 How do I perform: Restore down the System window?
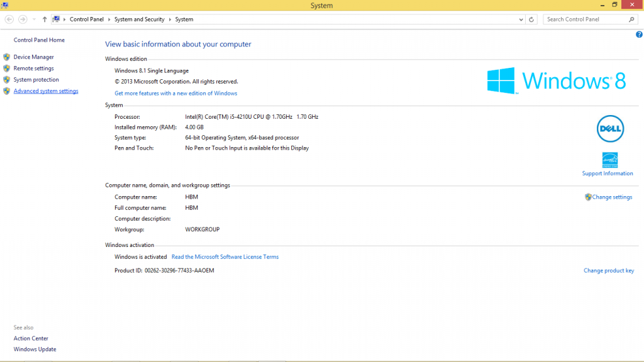coord(614,5)
